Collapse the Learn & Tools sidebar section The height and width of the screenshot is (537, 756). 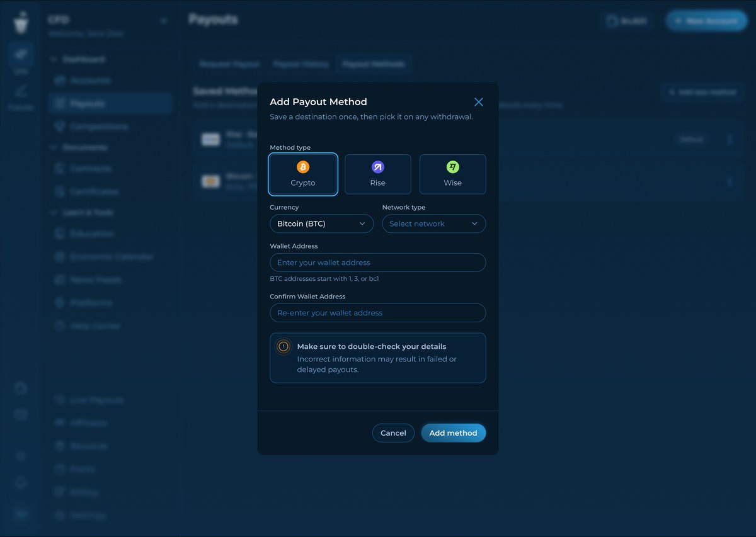coord(53,213)
